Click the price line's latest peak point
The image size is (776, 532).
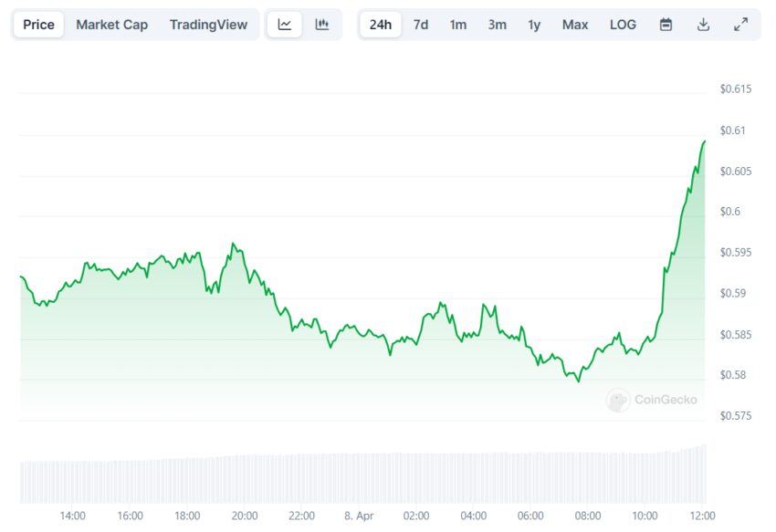705,141
